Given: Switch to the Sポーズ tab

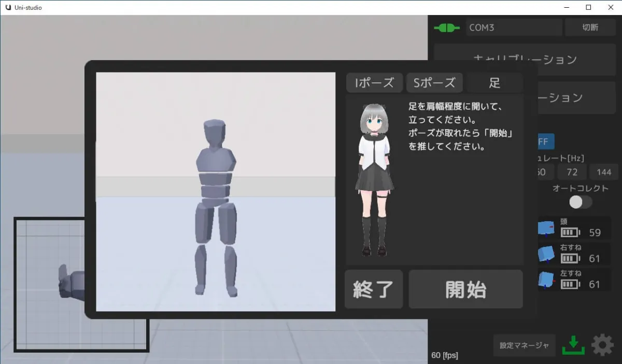Looking at the screenshot, I should pos(434,82).
